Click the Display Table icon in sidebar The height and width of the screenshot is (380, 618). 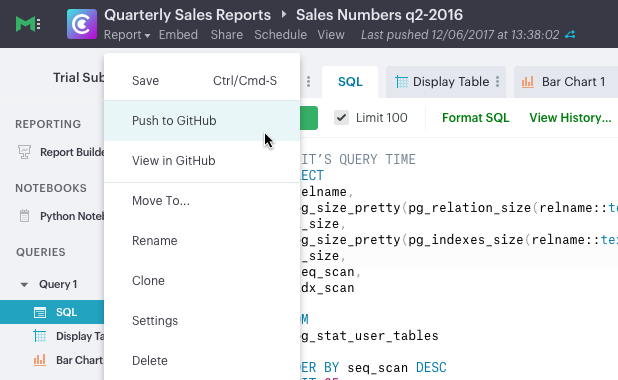point(40,336)
